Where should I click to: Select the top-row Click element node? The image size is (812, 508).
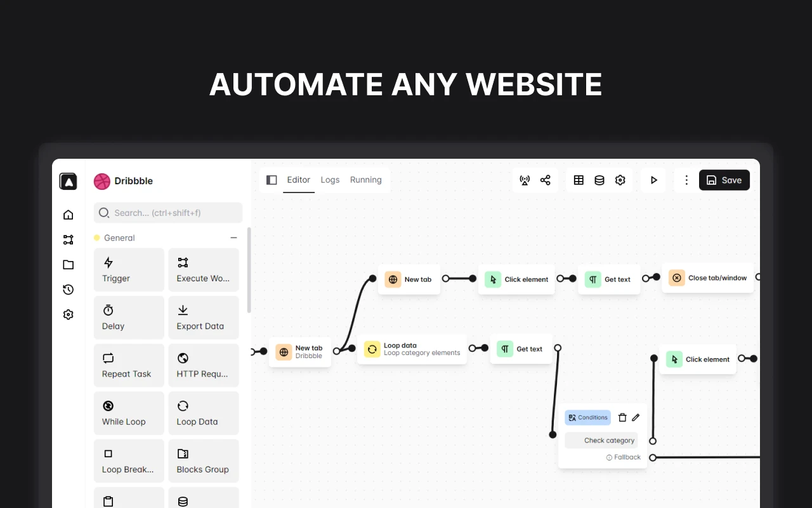516,279
